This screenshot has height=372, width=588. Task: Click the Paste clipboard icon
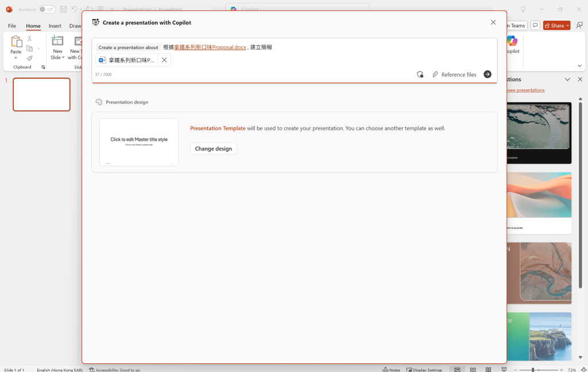click(x=16, y=41)
